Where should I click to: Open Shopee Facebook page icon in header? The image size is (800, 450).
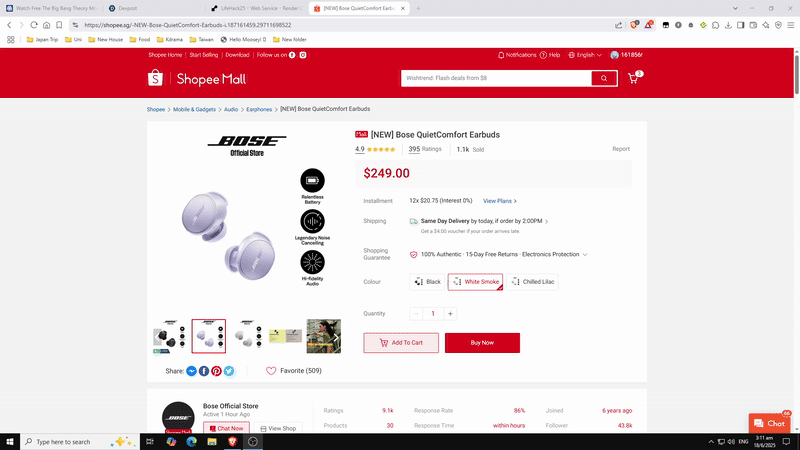292,55
